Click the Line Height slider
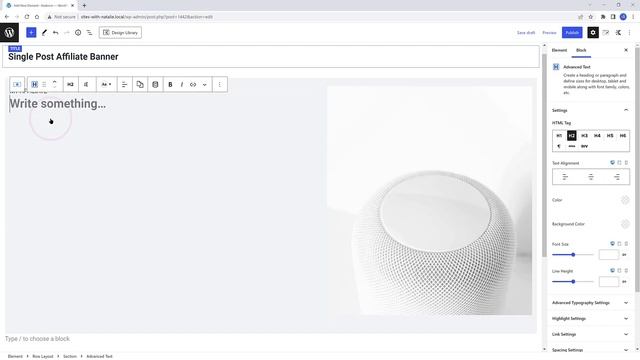 click(573, 282)
